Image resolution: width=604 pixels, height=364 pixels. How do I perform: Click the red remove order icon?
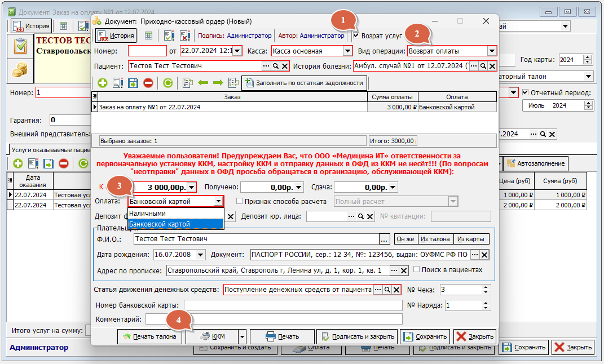[x=148, y=83]
